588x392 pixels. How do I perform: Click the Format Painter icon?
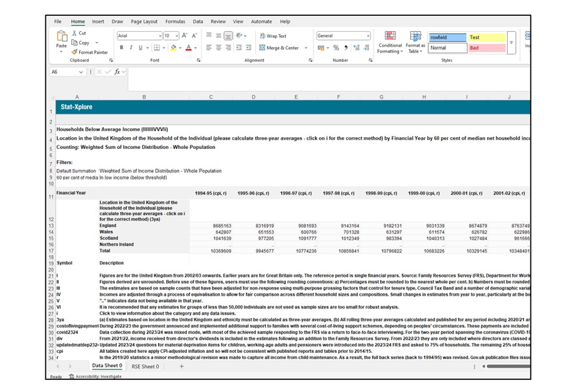pyautogui.click(x=75, y=52)
